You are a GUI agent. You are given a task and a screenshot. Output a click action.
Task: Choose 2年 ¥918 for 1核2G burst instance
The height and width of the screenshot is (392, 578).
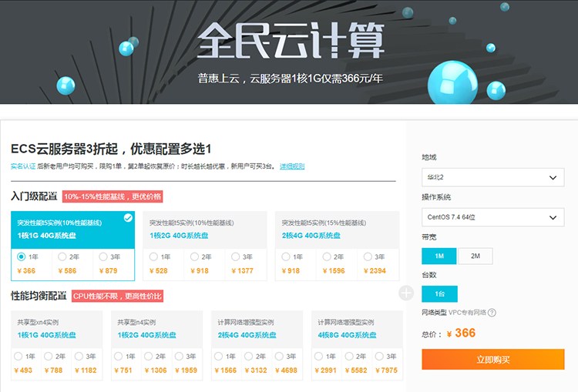194,256
